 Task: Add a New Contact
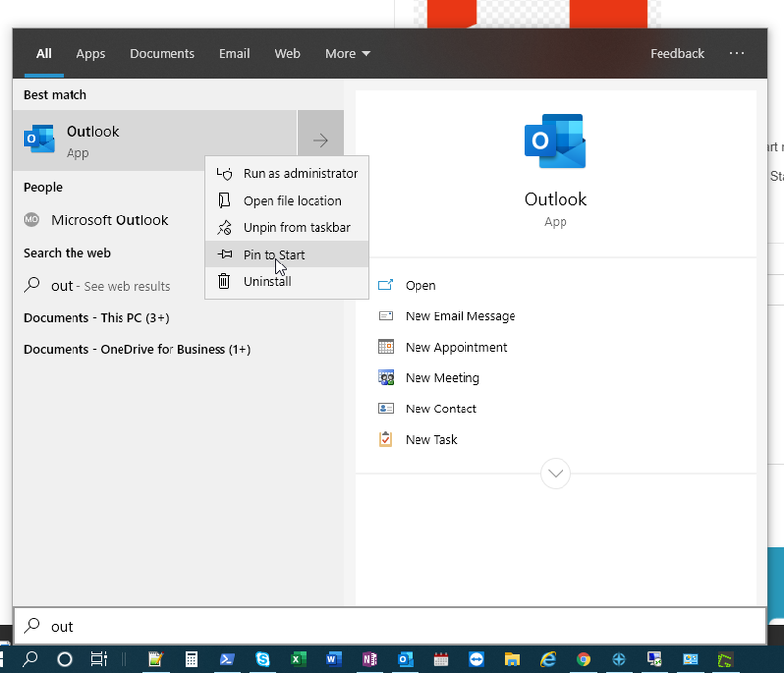coord(440,409)
